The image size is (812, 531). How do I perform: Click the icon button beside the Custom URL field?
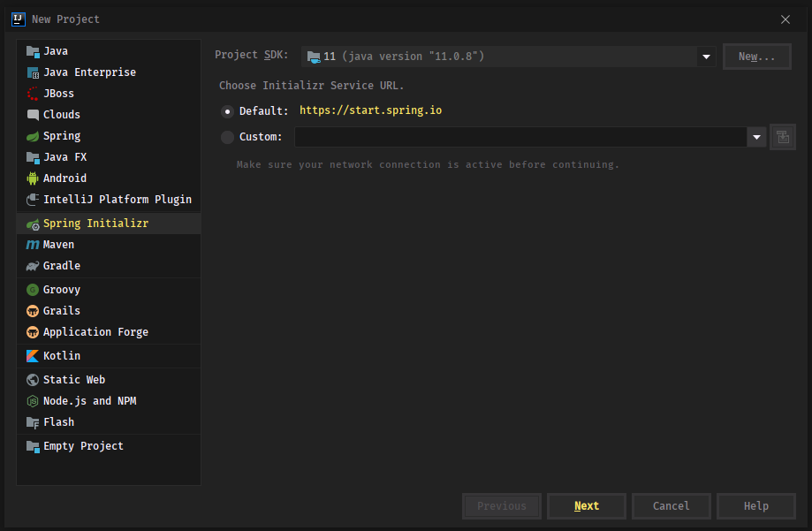pyautogui.click(x=783, y=137)
